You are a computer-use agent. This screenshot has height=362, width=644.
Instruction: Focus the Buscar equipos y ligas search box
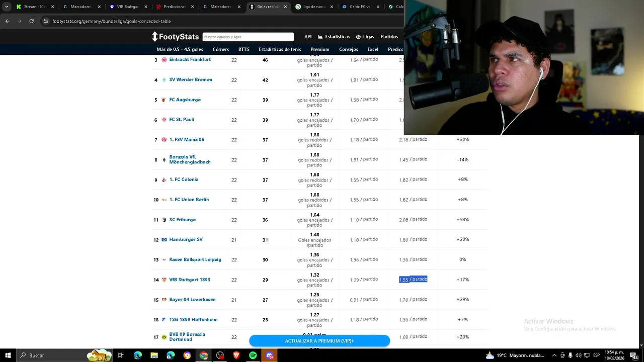tap(248, 37)
